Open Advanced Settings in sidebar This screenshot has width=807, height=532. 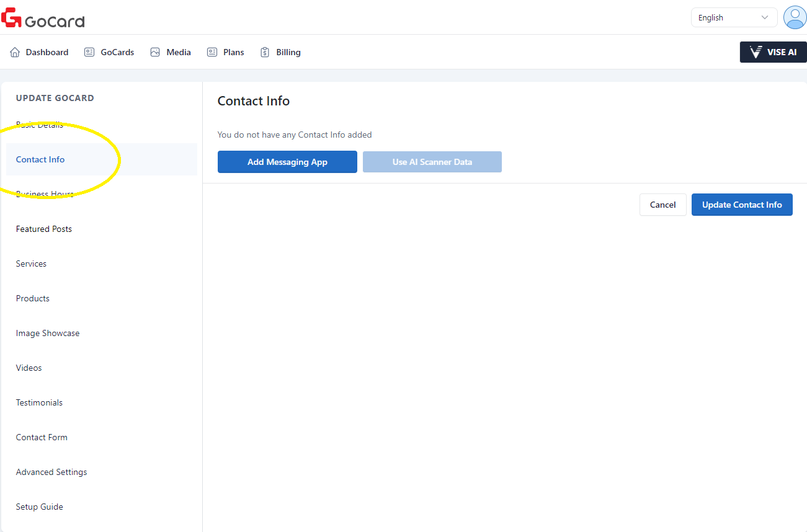tap(51, 472)
